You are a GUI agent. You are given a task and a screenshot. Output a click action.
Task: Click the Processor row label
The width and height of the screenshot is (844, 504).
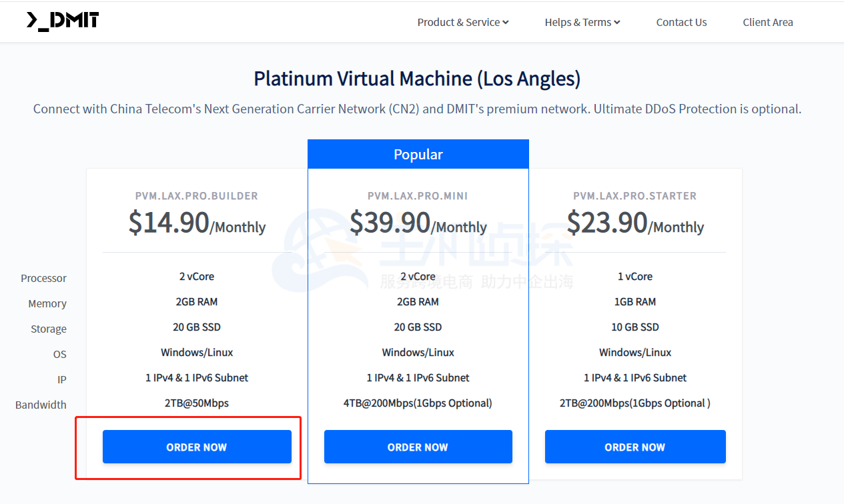tap(43, 278)
